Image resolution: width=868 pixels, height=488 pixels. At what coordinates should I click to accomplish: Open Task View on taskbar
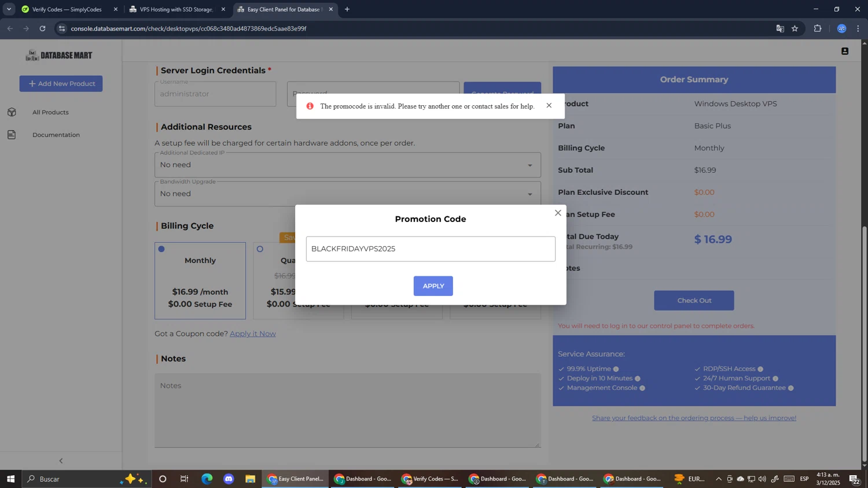pyautogui.click(x=185, y=479)
